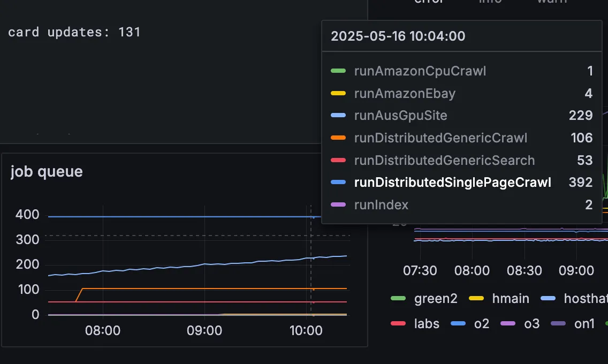
Task: Click the red color swatch next to runDistributedGenericSearch
Action: coord(338,160)
